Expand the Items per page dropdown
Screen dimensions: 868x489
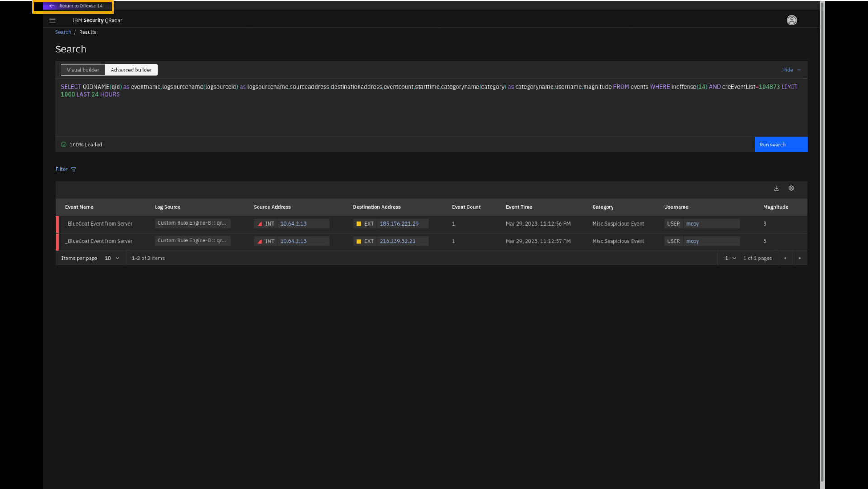point(112,258)
